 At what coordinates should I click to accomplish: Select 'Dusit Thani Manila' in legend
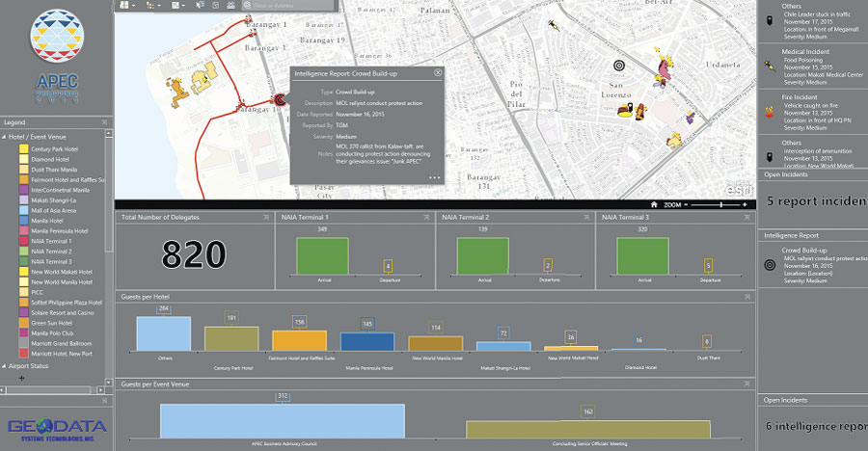(x=54, y=170)
